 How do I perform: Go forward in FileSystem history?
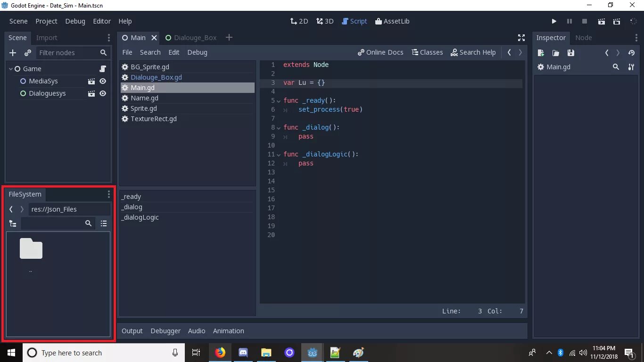tap(22, 209)
